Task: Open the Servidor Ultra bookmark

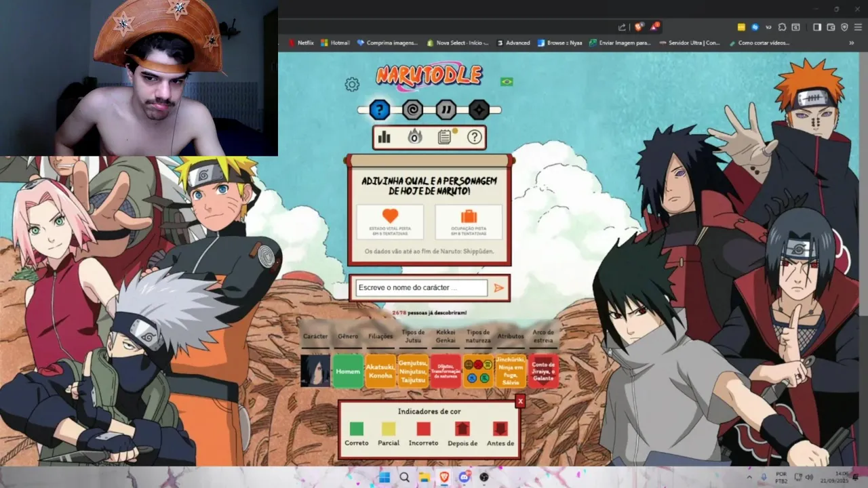Action: pyautogui.click(x=690, y=43)
